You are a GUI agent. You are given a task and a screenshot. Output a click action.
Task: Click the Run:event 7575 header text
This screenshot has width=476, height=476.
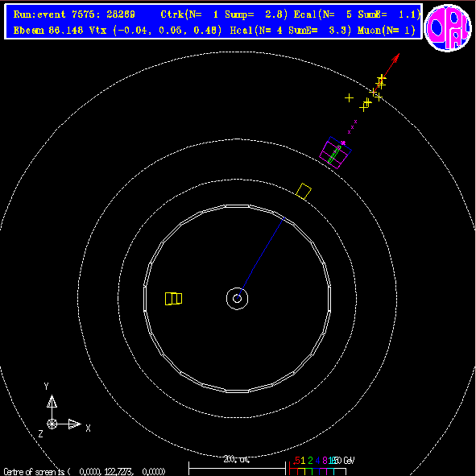74,14
